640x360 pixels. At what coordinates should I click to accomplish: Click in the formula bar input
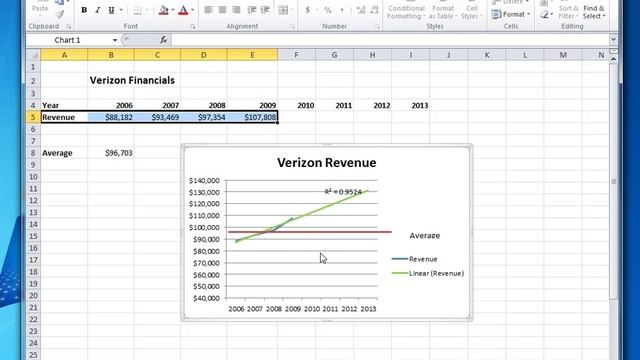pos(390,40)
